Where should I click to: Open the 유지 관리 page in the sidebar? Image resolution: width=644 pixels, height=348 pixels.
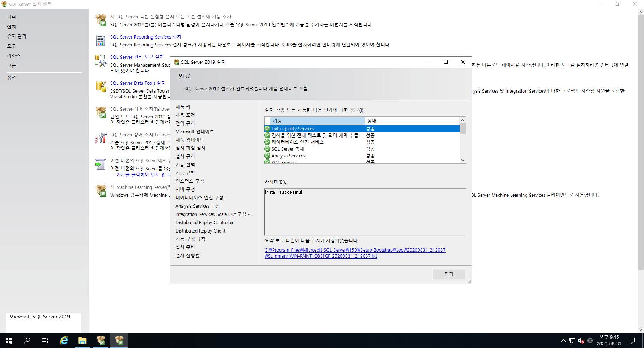[17, 36]
